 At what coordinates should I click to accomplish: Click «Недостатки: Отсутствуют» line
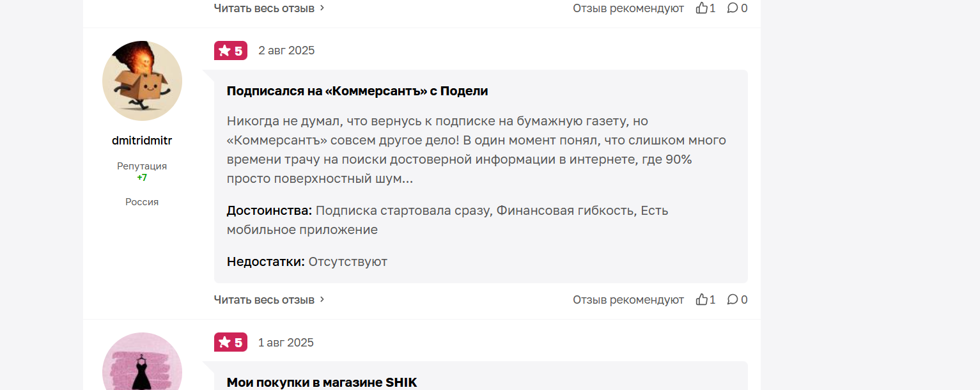(x=307, y=261)
